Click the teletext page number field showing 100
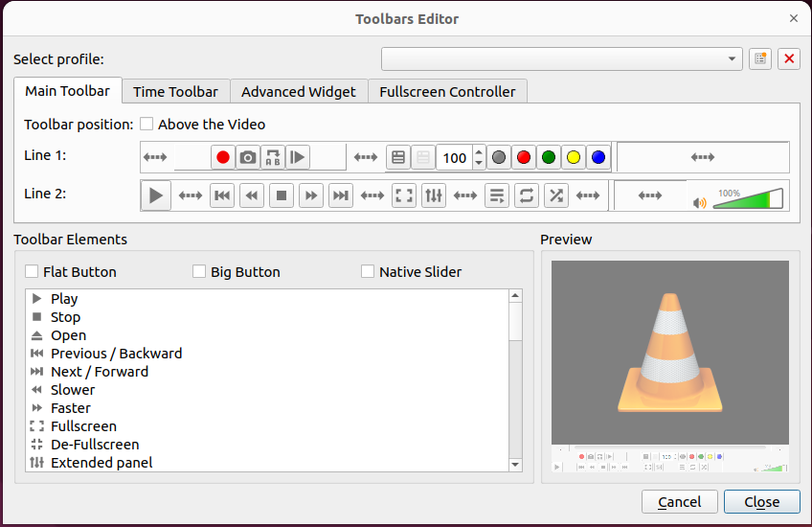Image resolution: width=812 pixels, height=527 pixels. (x=455, y=157)
